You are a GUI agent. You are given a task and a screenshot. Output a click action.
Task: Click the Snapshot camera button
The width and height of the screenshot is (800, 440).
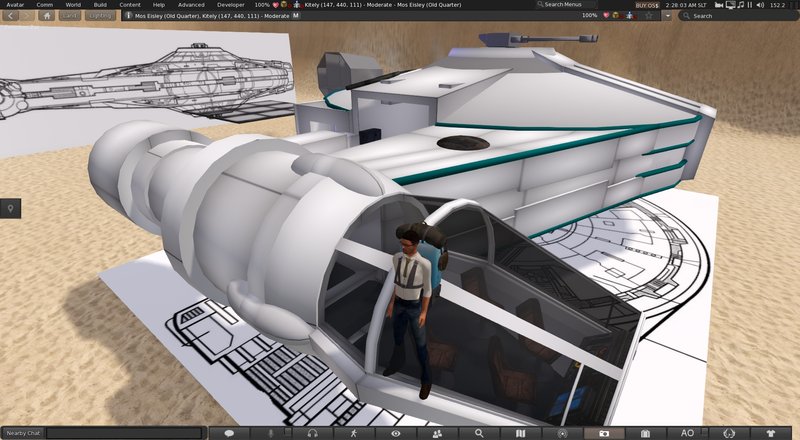(604, 433)
